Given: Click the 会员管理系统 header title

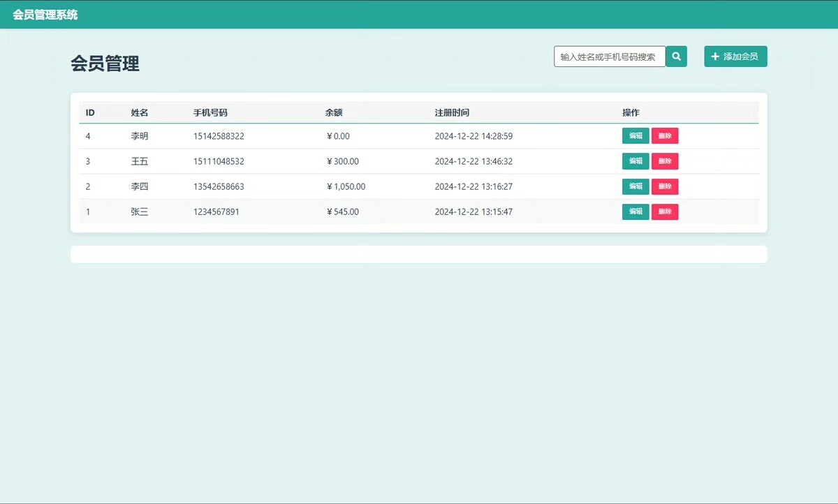Looking at the screenshot, I should point(45,15).
